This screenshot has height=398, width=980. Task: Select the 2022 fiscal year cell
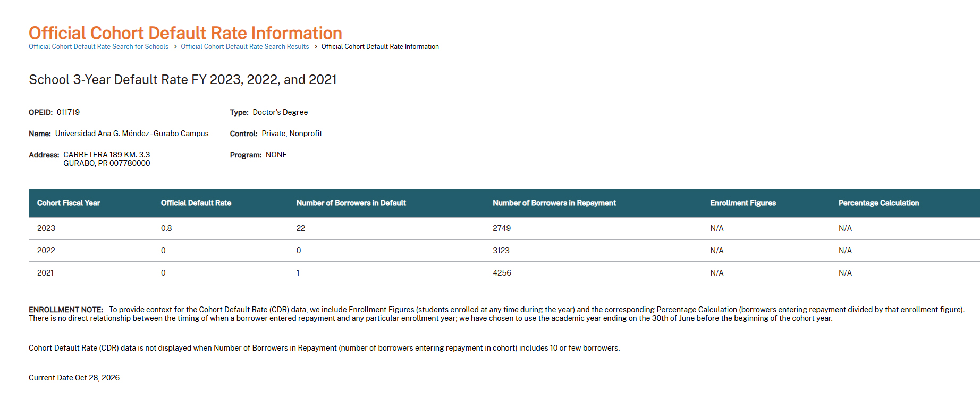(x=46, y=251)
